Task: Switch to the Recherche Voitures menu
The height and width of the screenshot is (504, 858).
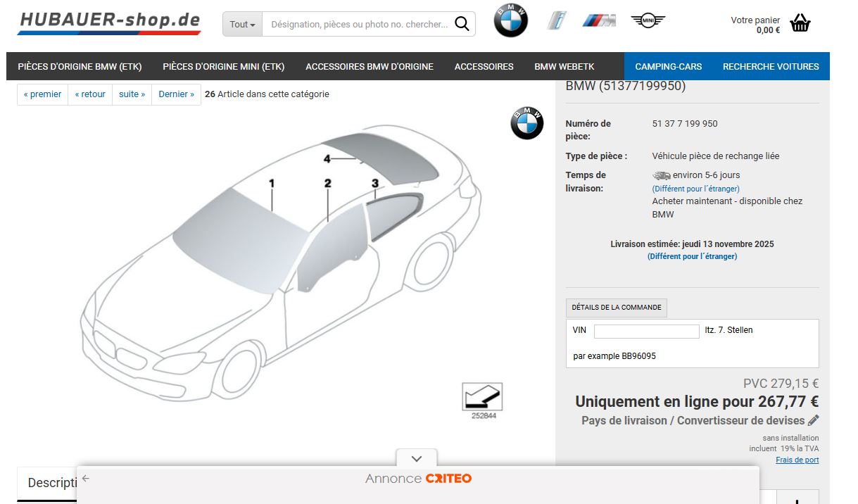Action: pyautogui.click(x=771, y=66)
